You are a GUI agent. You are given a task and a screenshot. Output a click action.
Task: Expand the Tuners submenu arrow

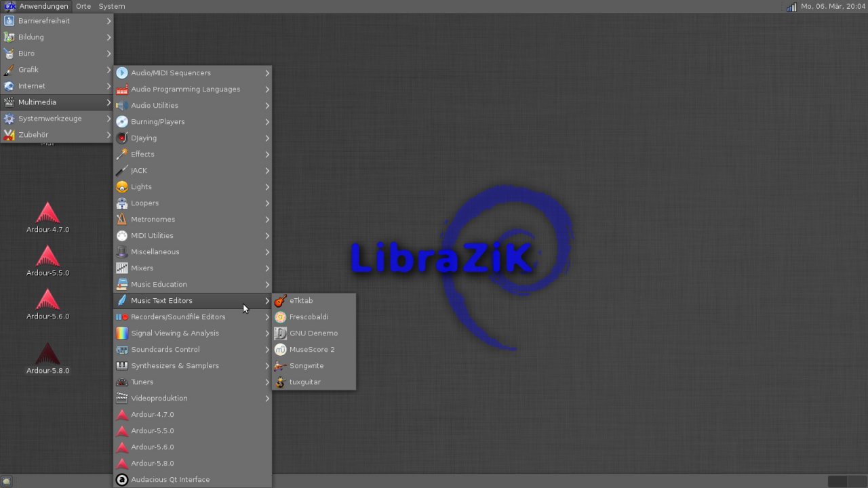pyautogui.click(x=267, y=382)
